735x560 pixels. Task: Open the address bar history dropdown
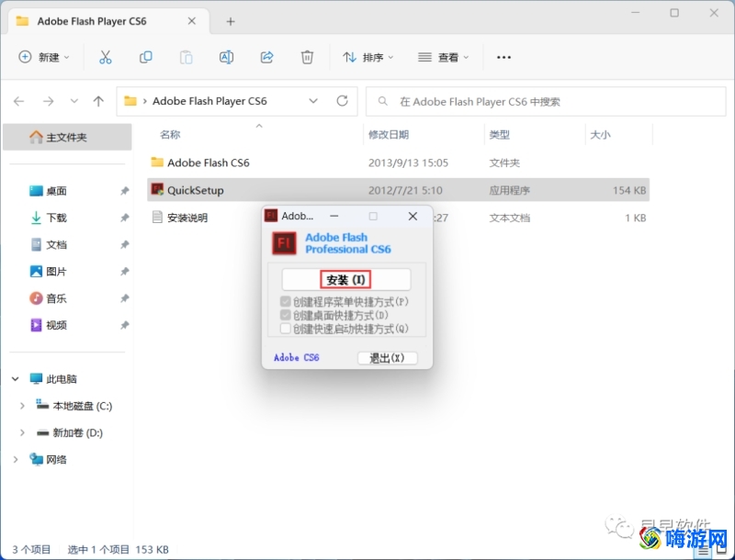[313, 101]
